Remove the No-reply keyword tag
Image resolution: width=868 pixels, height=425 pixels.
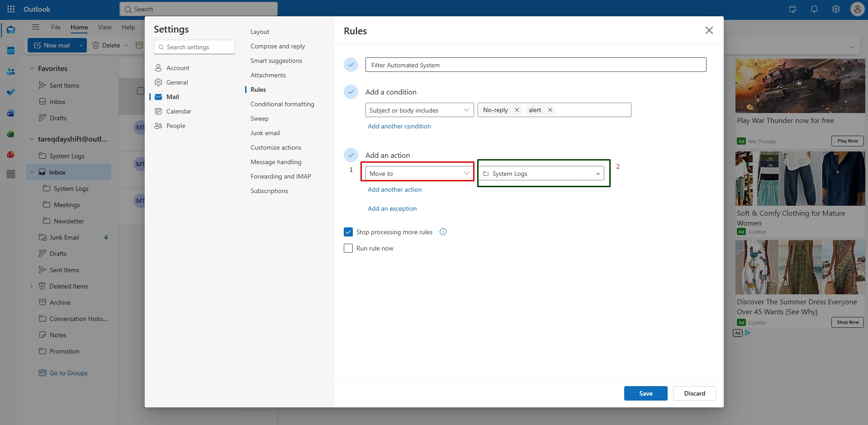517,110
